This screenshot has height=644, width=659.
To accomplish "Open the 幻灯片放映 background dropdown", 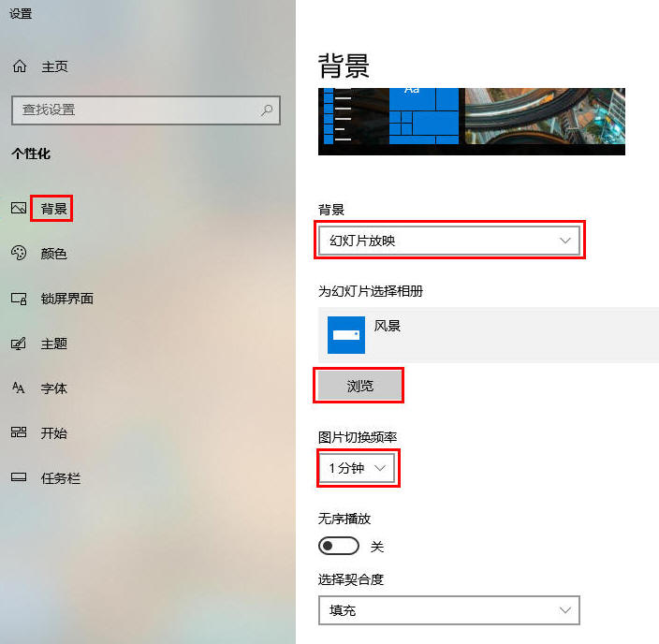I will coord(449,241).
